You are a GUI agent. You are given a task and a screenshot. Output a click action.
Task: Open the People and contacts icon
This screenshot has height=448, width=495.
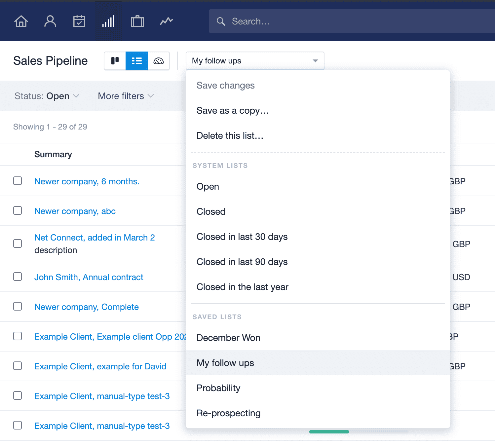point(50,21)
